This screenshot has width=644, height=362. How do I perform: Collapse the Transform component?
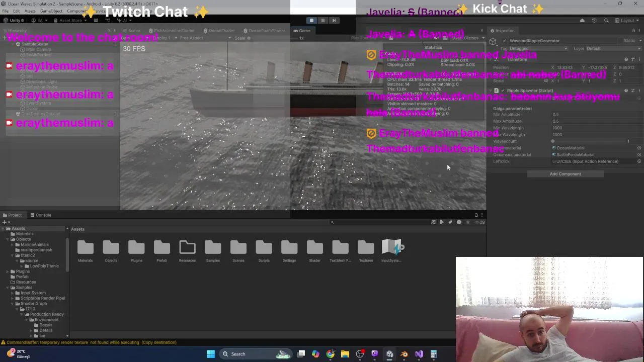[491, 59]
